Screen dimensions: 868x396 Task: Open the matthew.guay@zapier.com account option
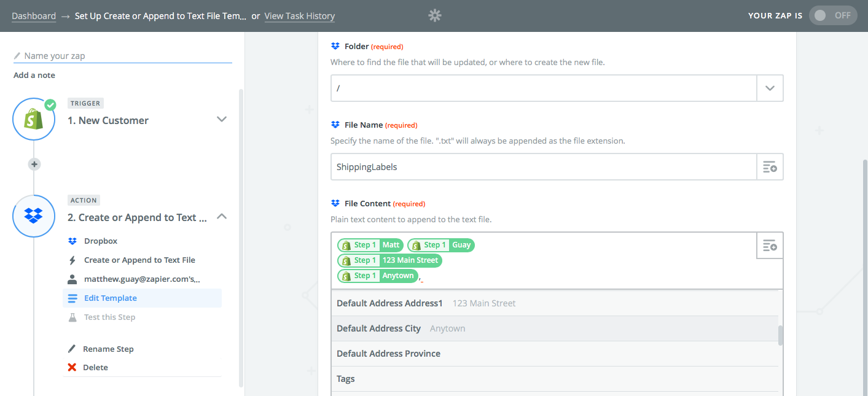[x=142, y=279]
